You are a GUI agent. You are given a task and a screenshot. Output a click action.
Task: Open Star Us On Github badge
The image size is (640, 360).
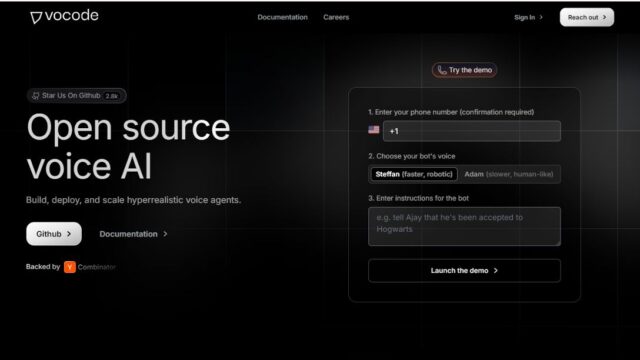tap(77, 96)
